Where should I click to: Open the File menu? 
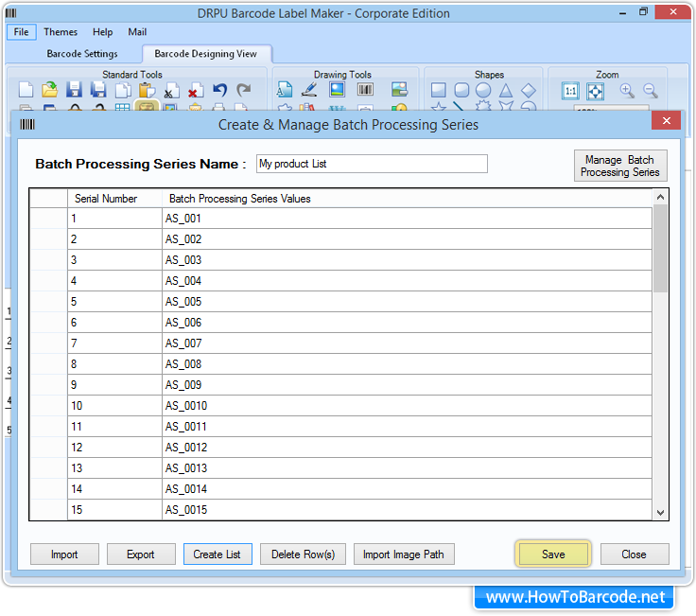coord(21,32)
